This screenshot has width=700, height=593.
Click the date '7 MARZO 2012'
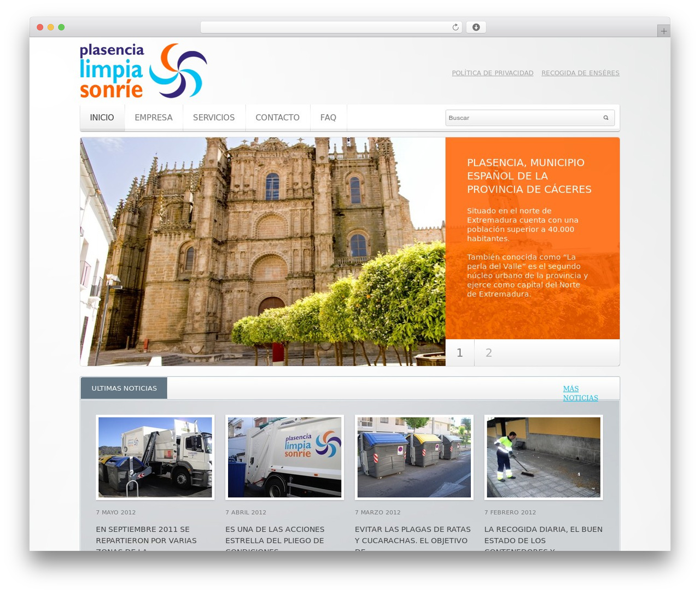[378, 513]
